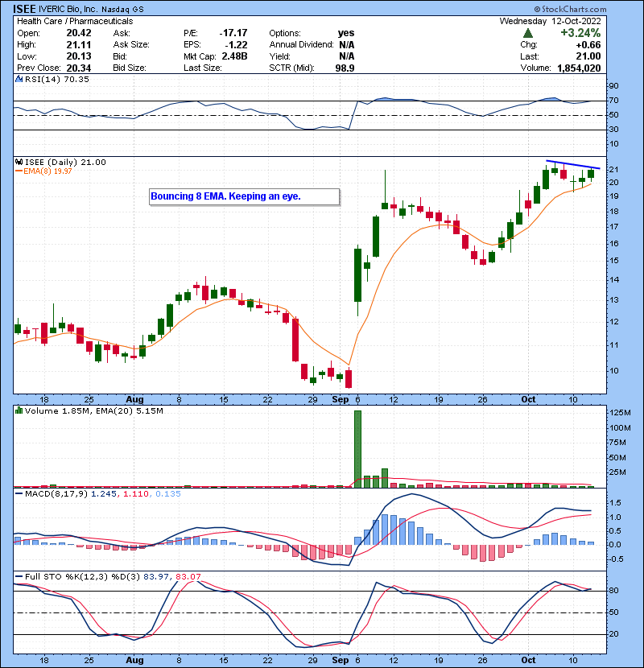Viewport: 644px width, 668px height.
Task: Click the Ask Size: label
Action: 131,45
